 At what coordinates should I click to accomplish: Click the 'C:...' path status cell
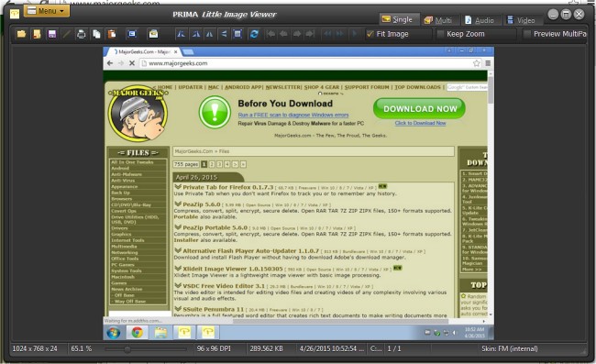coord(376,348)
